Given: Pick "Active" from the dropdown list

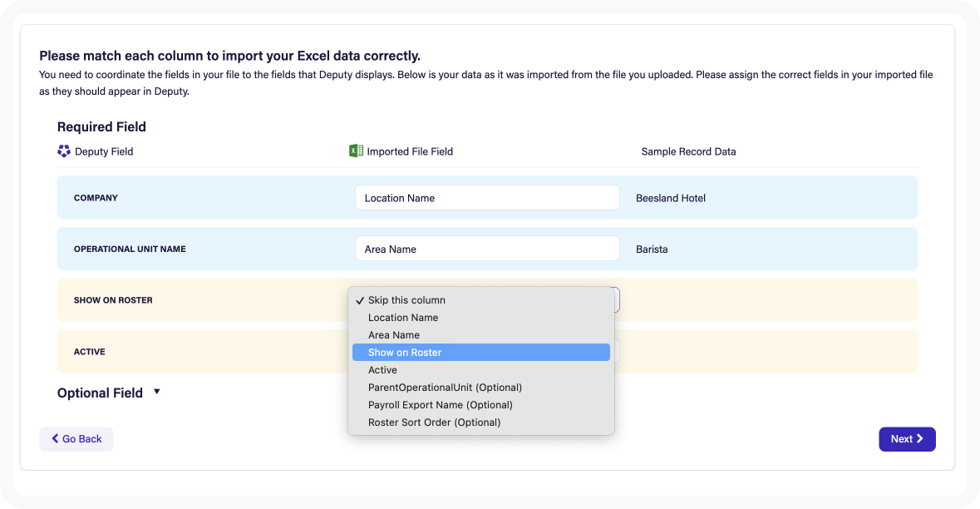Looking at the screenshot, I should pyautogui.click(x=382, y=370).
